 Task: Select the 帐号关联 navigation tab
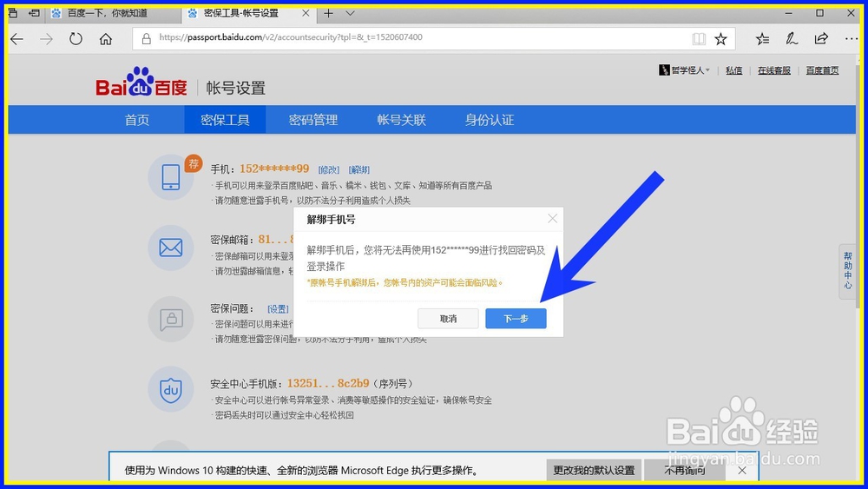pyautogui.click(x=401, y=120)
